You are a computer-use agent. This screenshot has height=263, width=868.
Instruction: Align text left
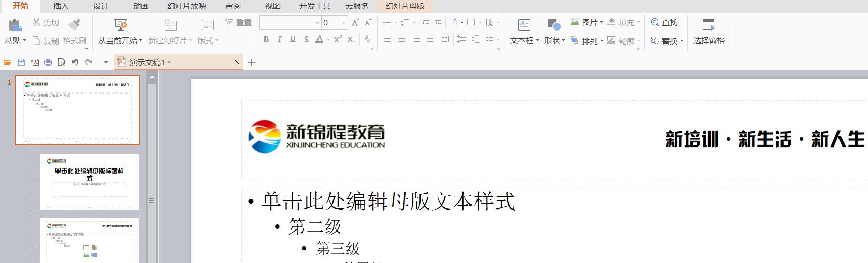(387, 39)
